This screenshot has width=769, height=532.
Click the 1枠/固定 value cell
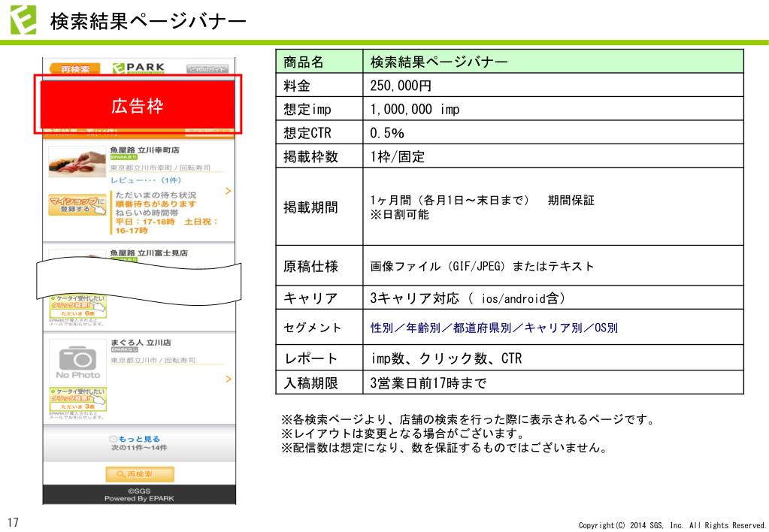click(553, 156)
